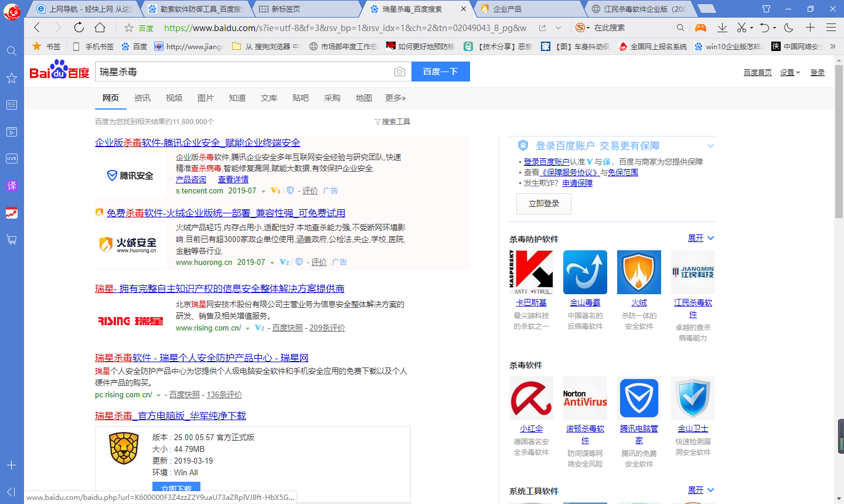Open the sidebar shopping cart icon
The width and height of the screenshot is (844, 504).
pyautogui.click(x=11, y=240)
